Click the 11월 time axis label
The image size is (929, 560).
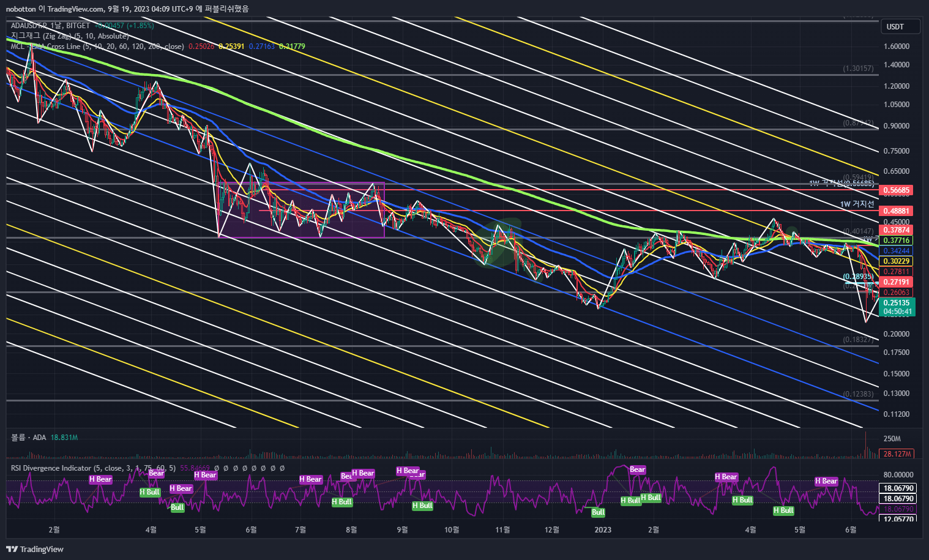(x=502, y=530)
